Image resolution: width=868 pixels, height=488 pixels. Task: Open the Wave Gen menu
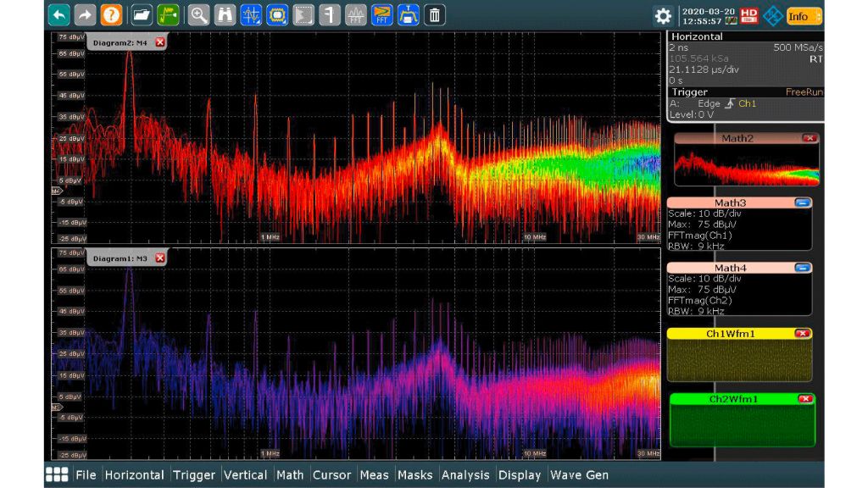point(580,475)
